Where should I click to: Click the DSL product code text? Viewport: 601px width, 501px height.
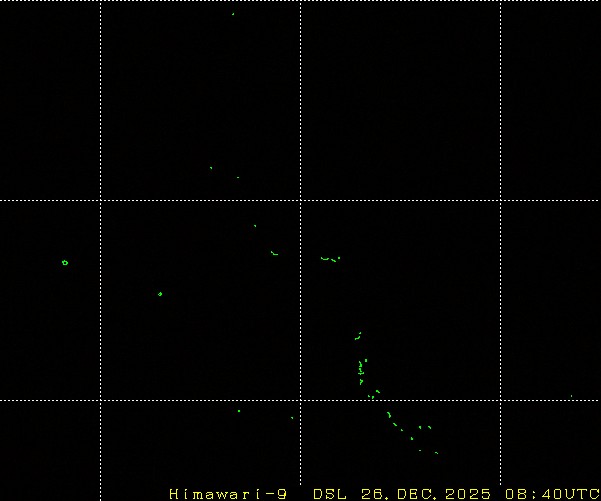[329, 494]
